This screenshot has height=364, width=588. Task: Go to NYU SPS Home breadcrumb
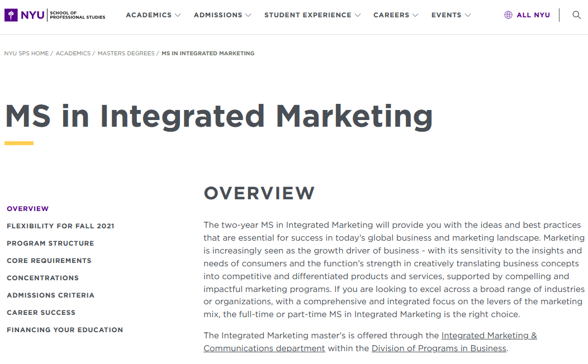point(26,53)
